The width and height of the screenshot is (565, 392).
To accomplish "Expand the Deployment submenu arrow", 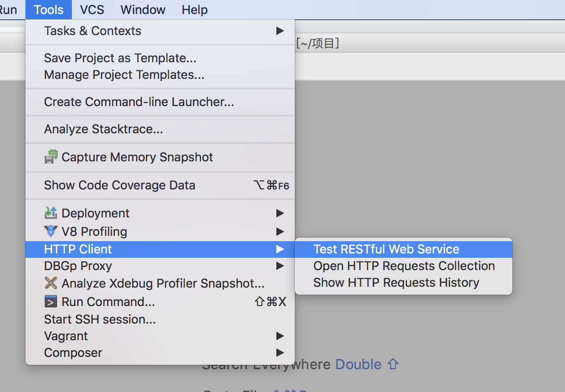I will click(280, 213).
